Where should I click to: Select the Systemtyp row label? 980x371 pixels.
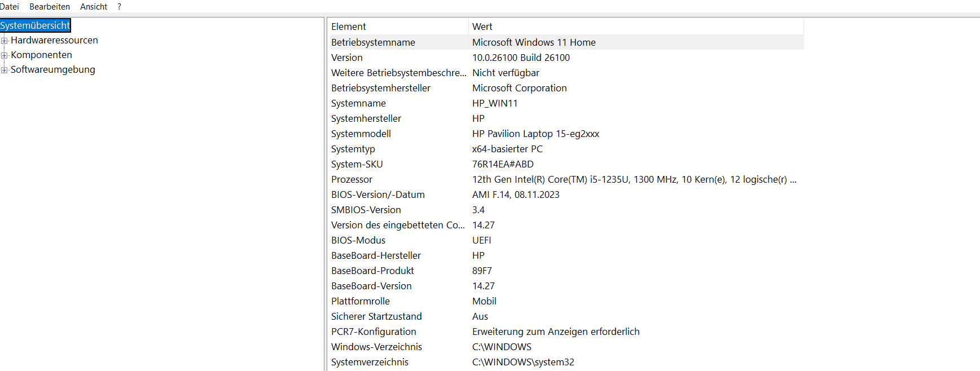[x=353, y=149]
